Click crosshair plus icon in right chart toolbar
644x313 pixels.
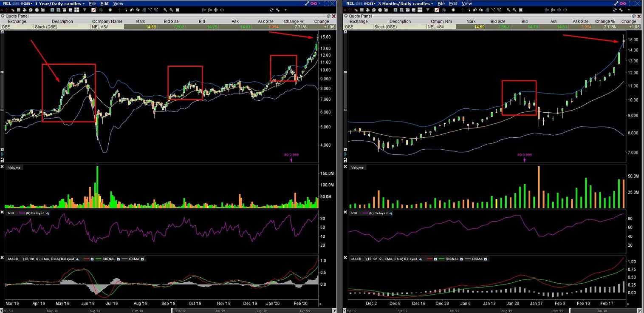(463, 10)
